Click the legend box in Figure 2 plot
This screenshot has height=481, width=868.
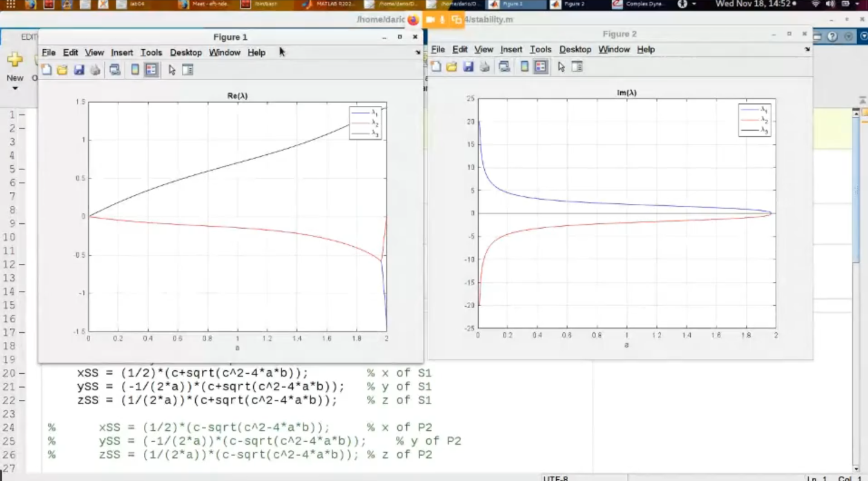click(x=754, y=120)
